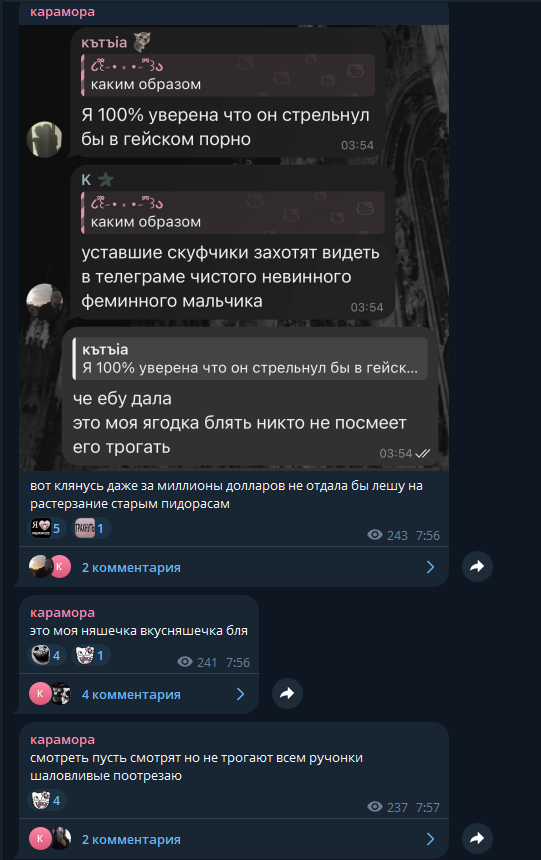The height and width of the screenshot is (860, 541).
Task: Toggle the trollface reaction with count 4
Action: [47, 655]
